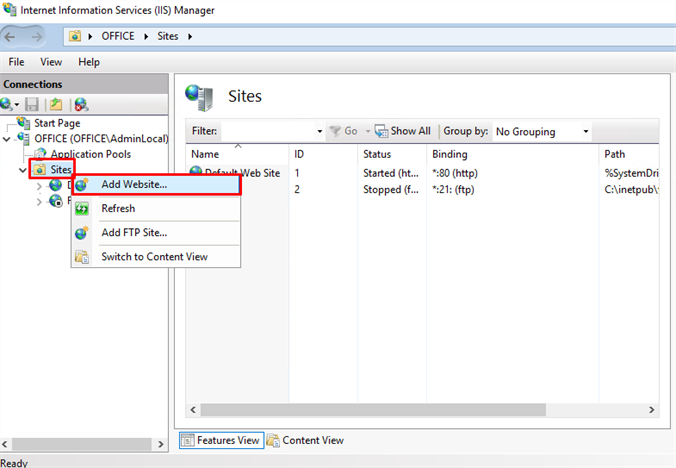Sort by the Status column header
The width and height of the screenshot is (676, 468).
click(392, 154)
